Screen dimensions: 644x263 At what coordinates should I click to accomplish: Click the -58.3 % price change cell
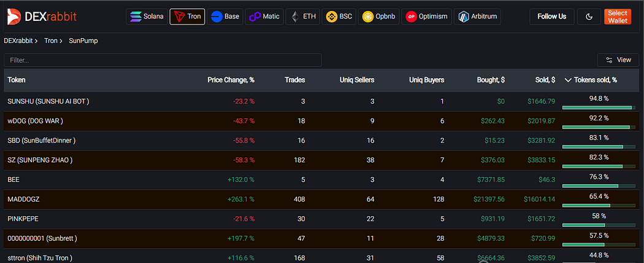click(243, 160)
